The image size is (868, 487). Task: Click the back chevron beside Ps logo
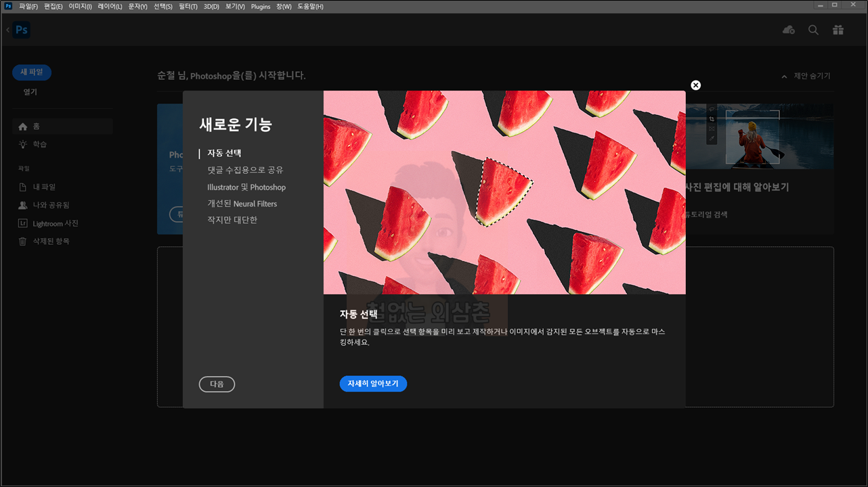coord(7,30)
